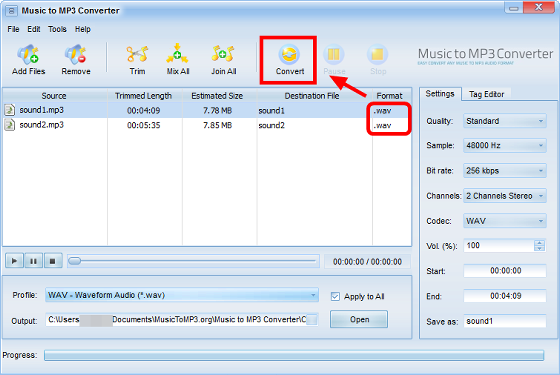Click the Format column header
The width and height of the screenshot is (560, 375).
(x=392, y=96)
